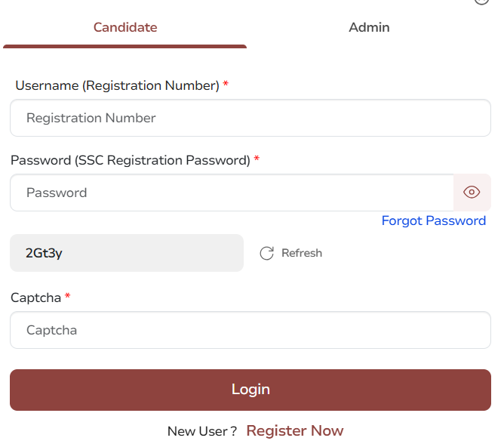
Task: Click the Username (Registration Number) label
Action: [x=117, y=85]
